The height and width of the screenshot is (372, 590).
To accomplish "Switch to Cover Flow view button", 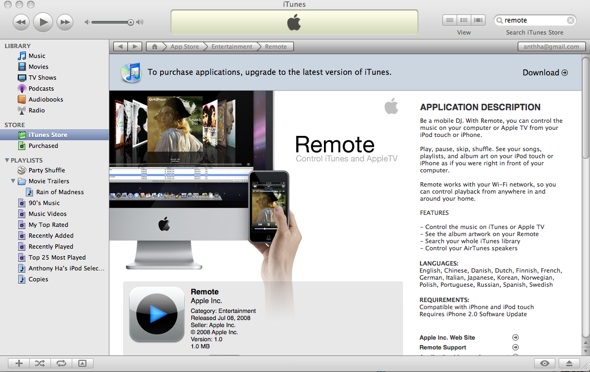I will (478, 20).
